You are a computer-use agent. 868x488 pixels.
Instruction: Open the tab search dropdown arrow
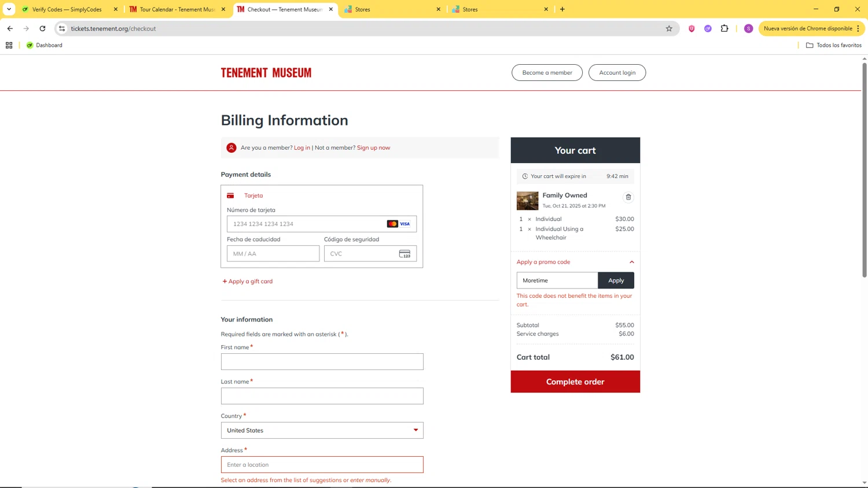click(x=9, y=9)
